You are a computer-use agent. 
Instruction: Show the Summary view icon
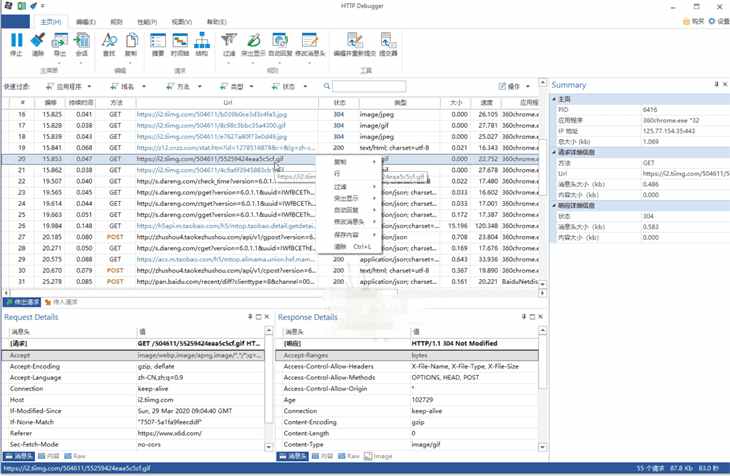[x=158, y=41]
